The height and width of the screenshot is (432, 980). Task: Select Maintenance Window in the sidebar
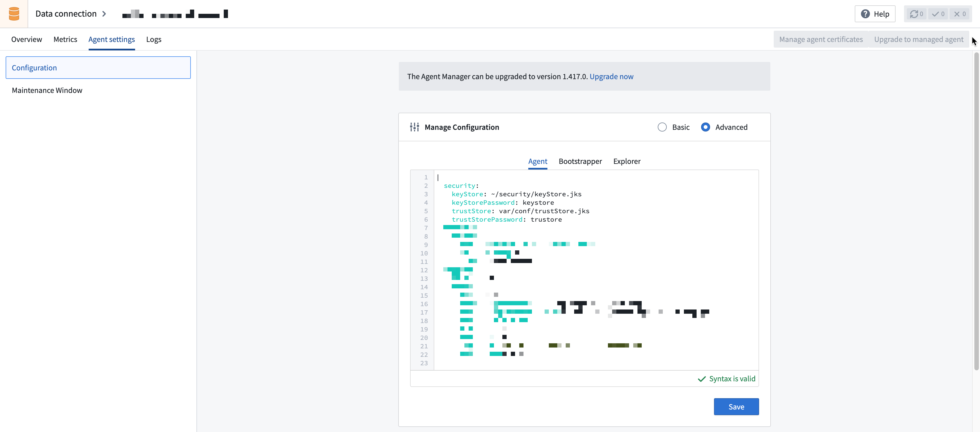[x=98, y=90]
